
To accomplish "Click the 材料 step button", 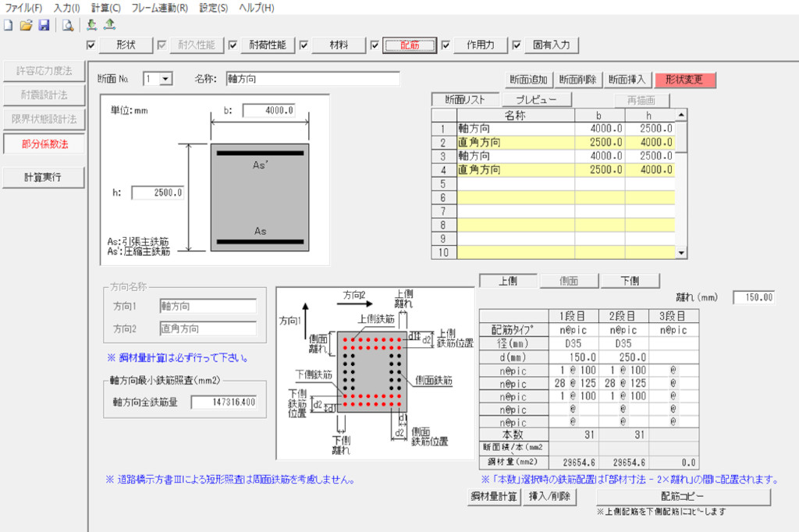I will (339, 45).
